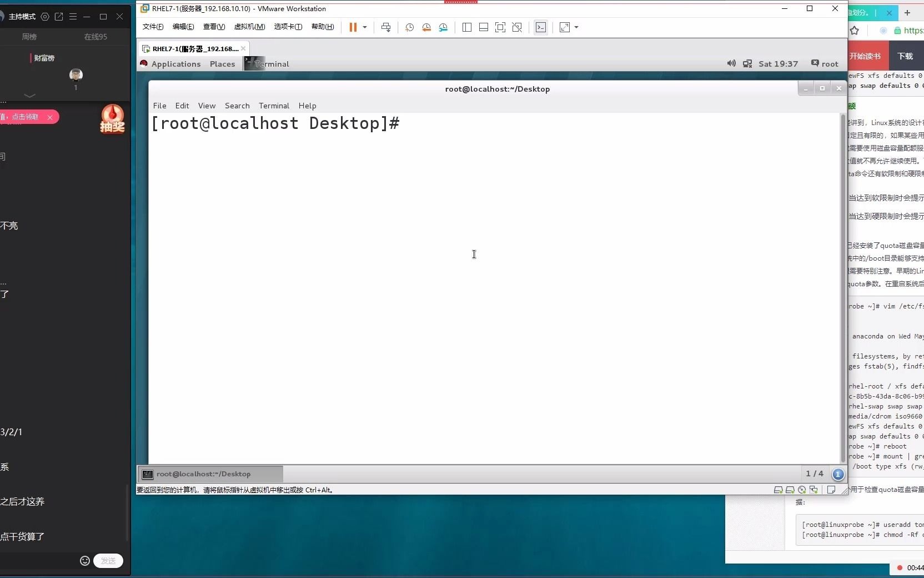Send Ctrl+Alt+Del to the virtual machine
This screenshot has width=924, height=578.
coord(386,27)
